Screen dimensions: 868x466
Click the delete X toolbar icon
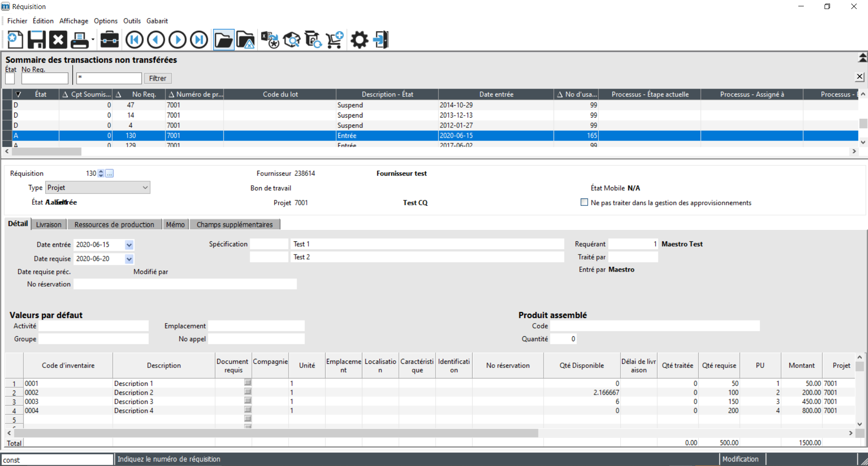58,40
